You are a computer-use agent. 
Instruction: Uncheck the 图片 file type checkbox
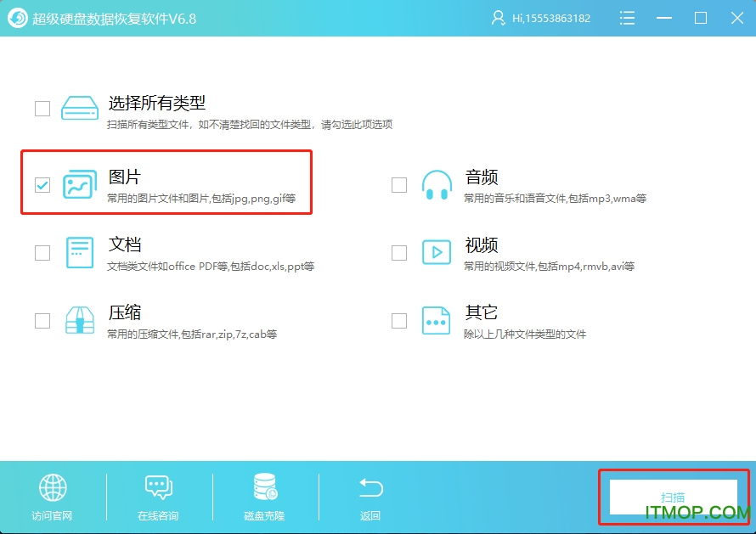[42, 184]
